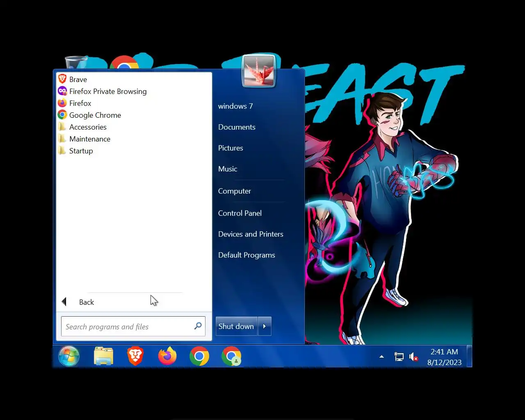Open Control Panel from the Start menu
This screenshot has width=525, height=420.
[x=240, y=213]
